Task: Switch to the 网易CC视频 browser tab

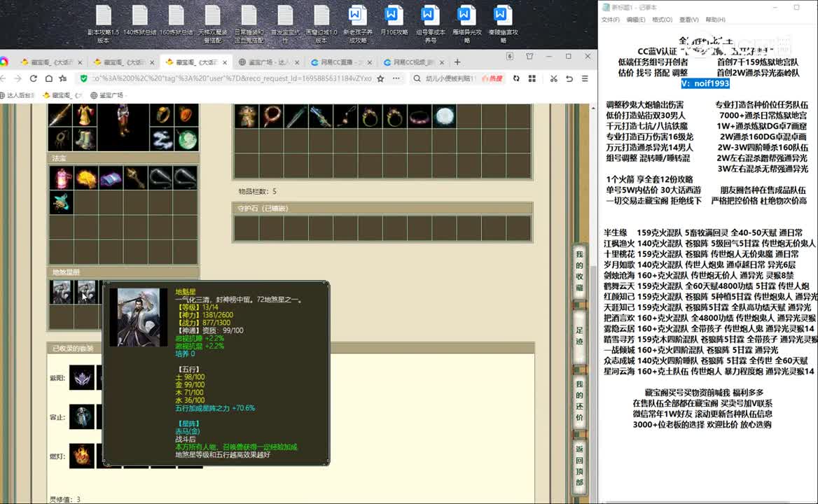Action: [x=414, y=62]
